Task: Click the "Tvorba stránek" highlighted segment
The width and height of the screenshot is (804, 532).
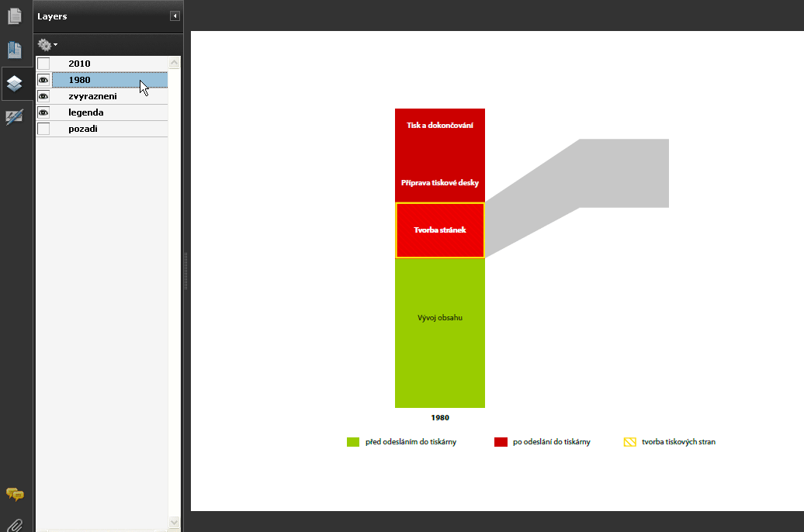Action: [440, 230]
